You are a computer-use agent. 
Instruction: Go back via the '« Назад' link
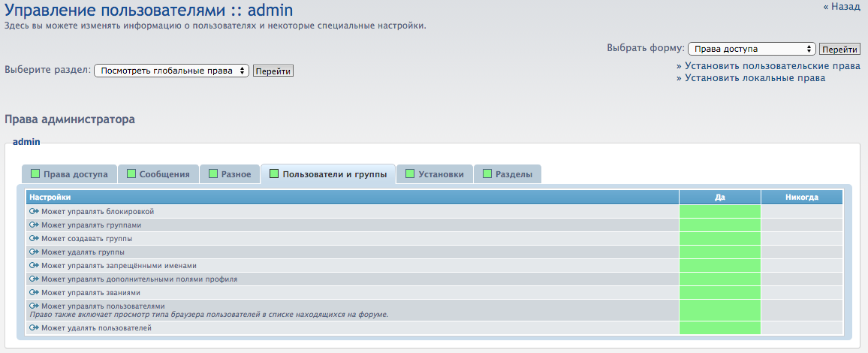coord(841,7)
